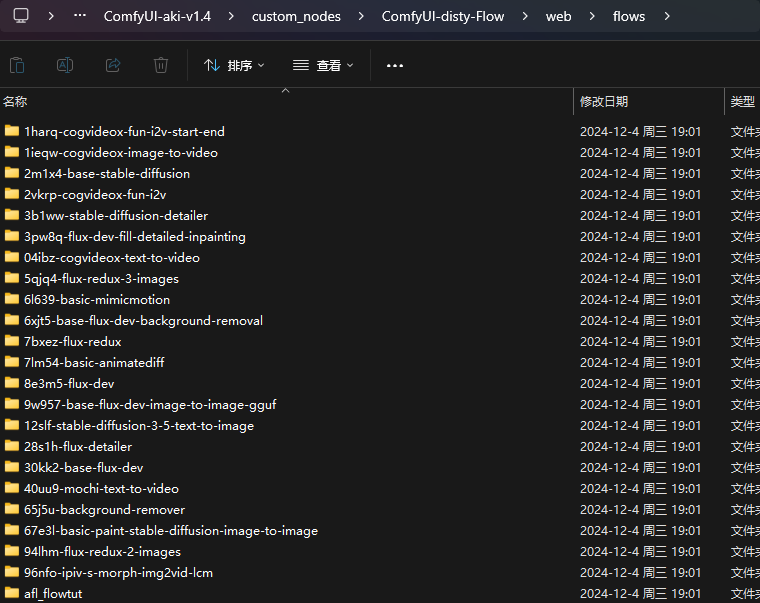Select the 67e3l-basic-paint-stable-diffusion-image-to-image folder name

tap(171, 531)
